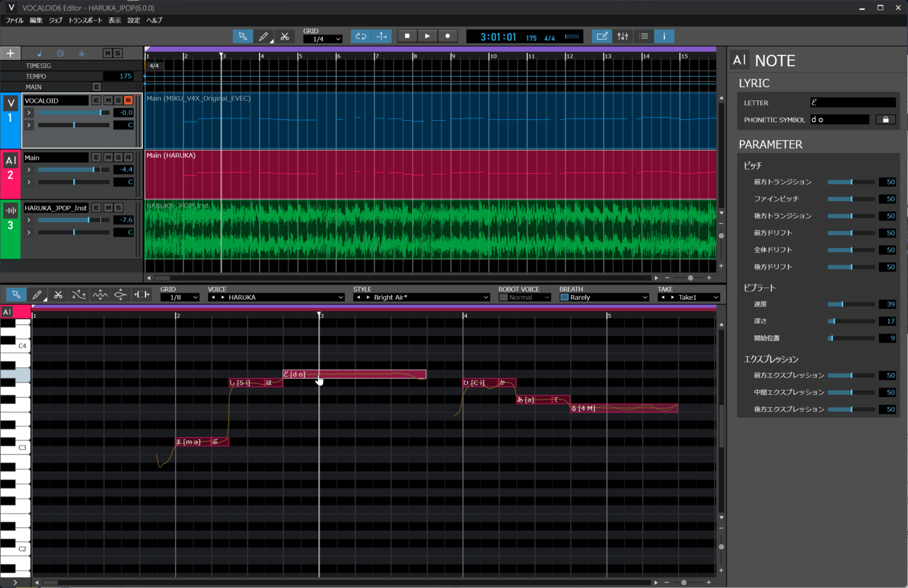908x588 pixels.
Task: Open the トランスポート menu
Action: (x=85, y=20)
